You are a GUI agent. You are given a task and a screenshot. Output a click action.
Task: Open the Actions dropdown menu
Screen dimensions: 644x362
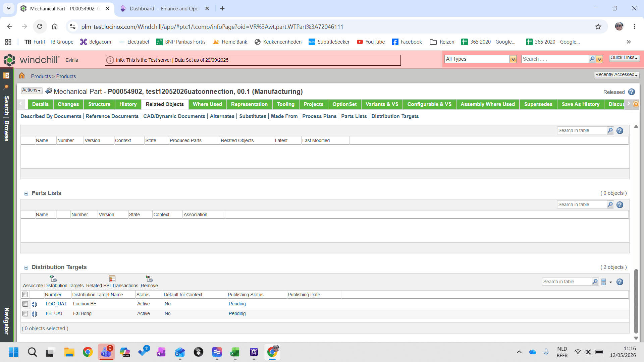pyautogui.click(x=32, y=90)
